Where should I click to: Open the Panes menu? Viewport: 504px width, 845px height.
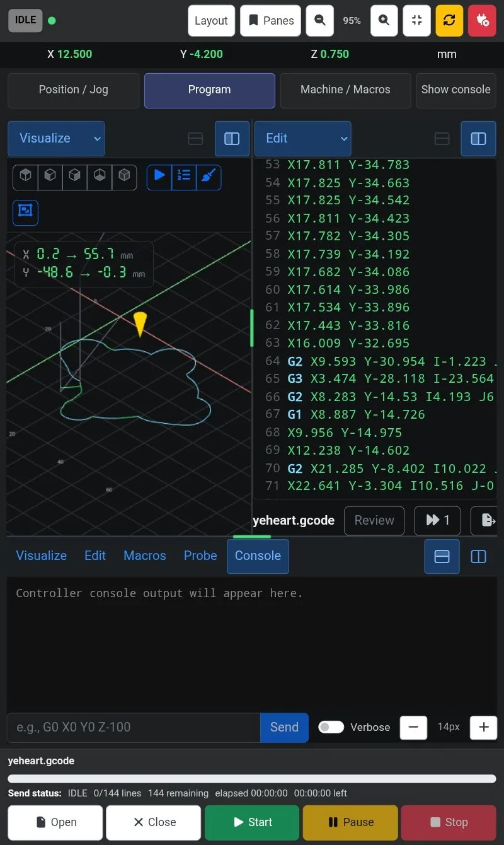point(271,21)
